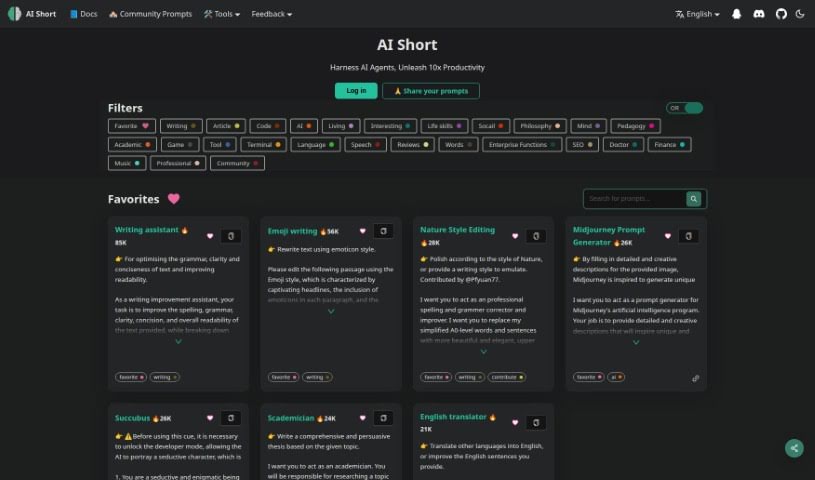Unfavorite the Nature Style Editing heart
The image size is (815, 480).
515,236
